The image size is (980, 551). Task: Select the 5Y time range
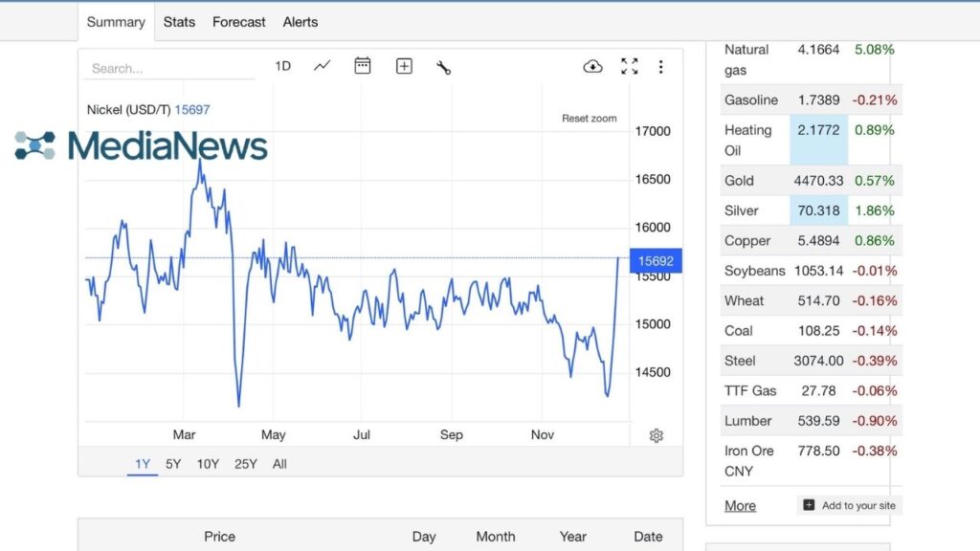coord(173,464)
